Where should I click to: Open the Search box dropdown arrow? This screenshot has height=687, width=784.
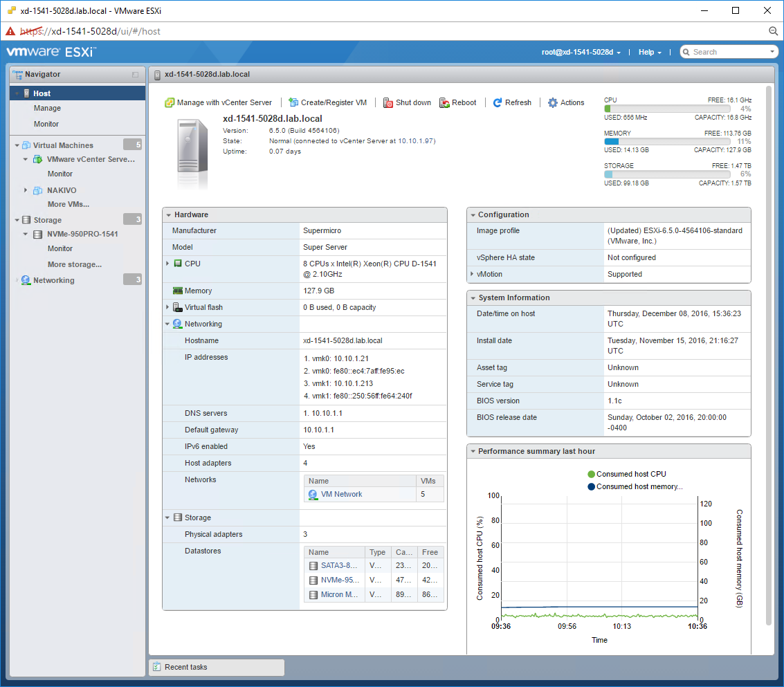point(772,51)
